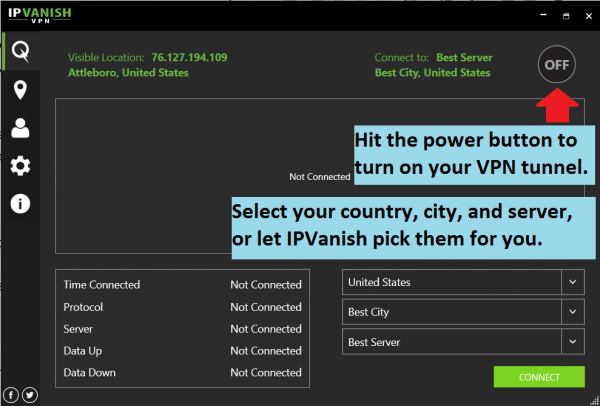600x406 pixels.
Task: Click the window resize grip corner
Action: [594, 401]
